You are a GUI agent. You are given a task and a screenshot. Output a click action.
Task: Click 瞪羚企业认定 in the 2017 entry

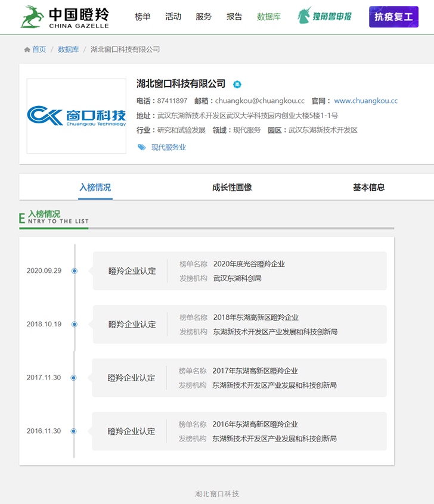(x=131, y=378)
